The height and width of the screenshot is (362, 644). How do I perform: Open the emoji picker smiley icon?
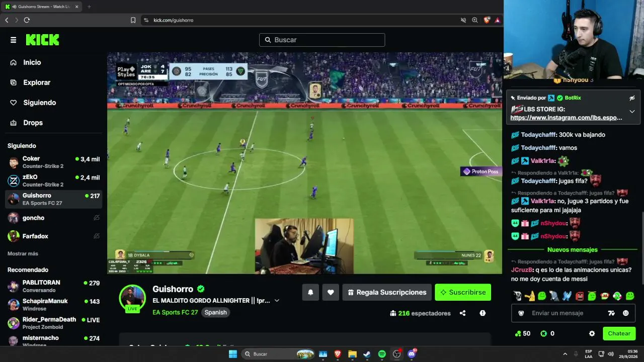click(625, 313)
